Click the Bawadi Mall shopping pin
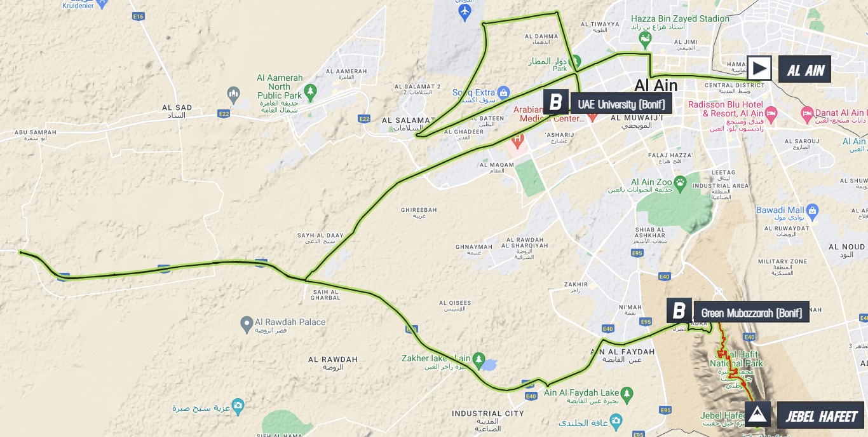Screen dimensions: 868x437 point(813,211)
